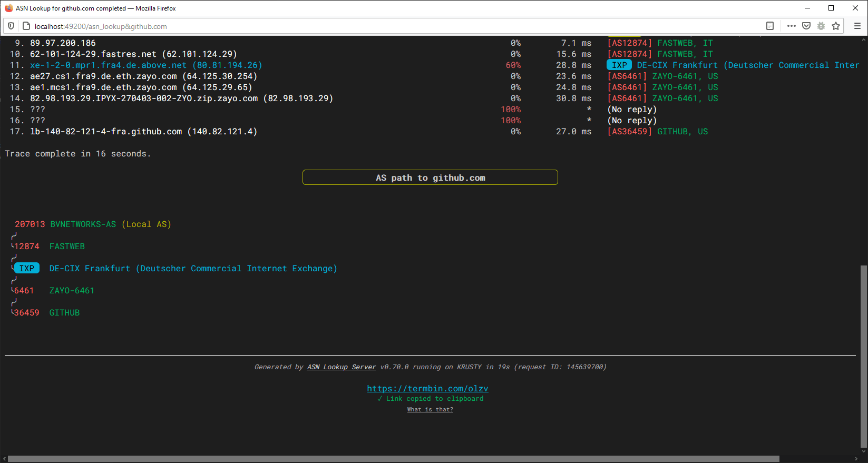Click AS number 207013 in path
The width and height of the screenshot is (868, 463).
point(30,224)
